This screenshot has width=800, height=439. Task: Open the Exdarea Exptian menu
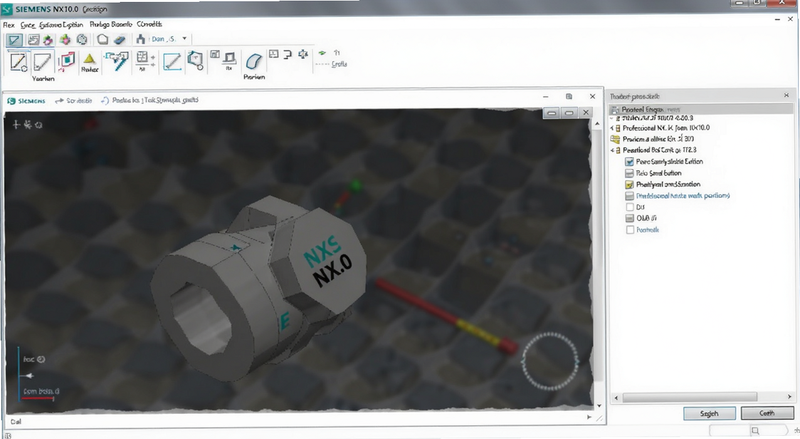coord(61,25)
